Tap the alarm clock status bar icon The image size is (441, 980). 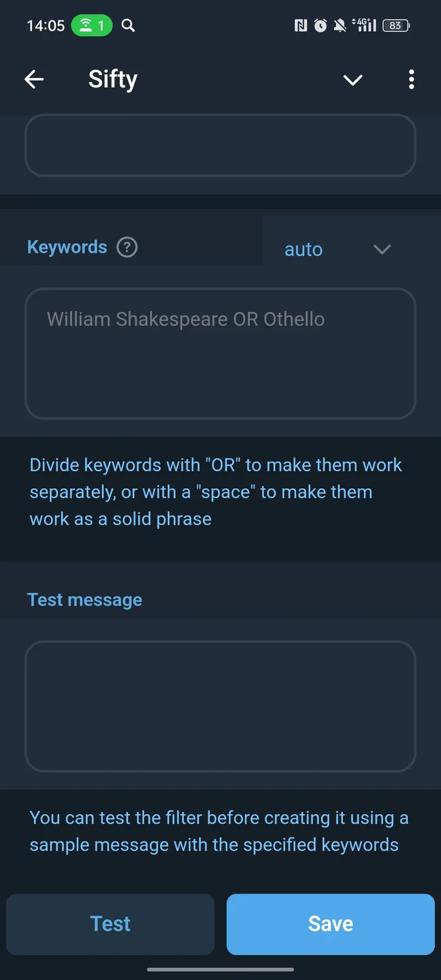(x=320, y=26)
